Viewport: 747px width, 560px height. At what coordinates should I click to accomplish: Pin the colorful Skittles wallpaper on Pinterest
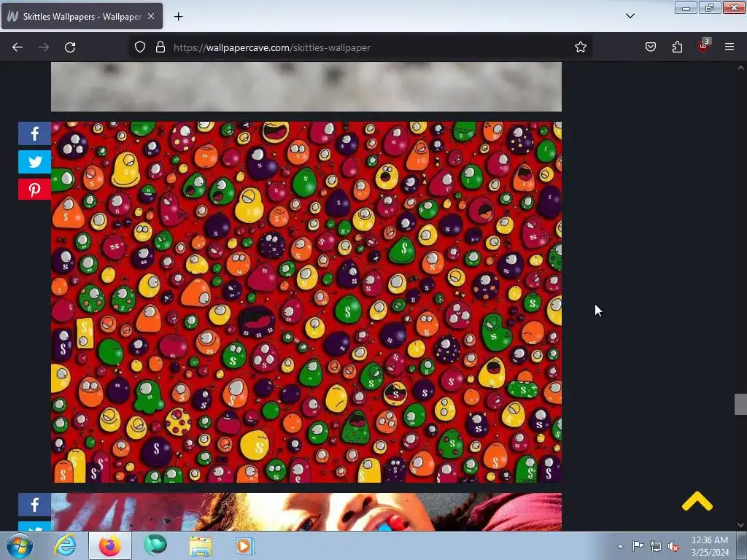click(34, 190)
